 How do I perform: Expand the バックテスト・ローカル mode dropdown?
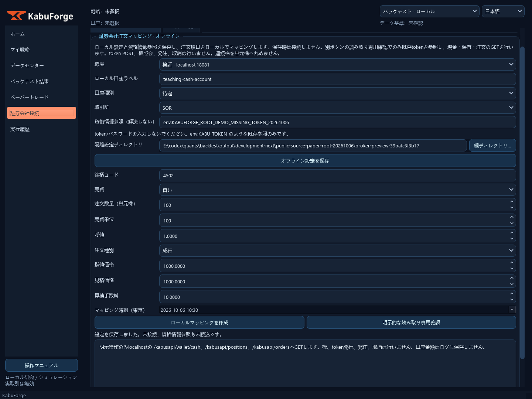point(429,11)
